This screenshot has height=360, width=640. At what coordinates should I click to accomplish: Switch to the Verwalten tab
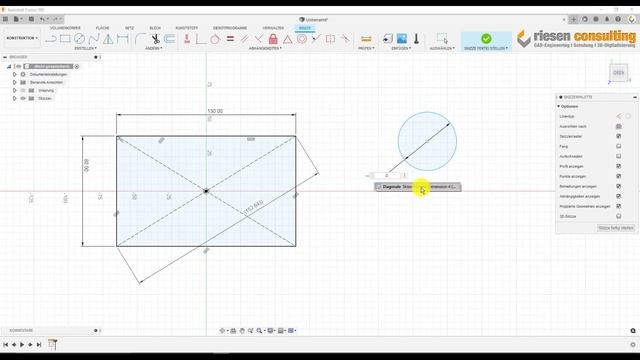[x=273, y=28]
